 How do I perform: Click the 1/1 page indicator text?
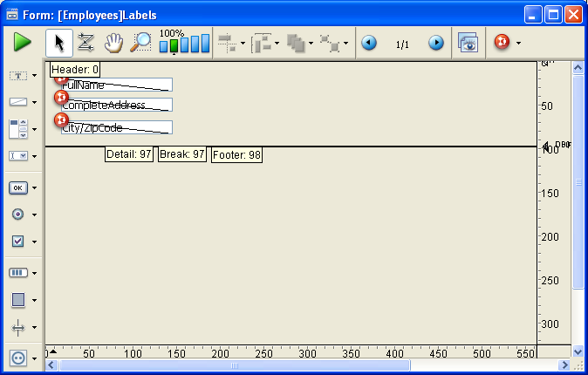pyautogui.click(x=402, y=44)
